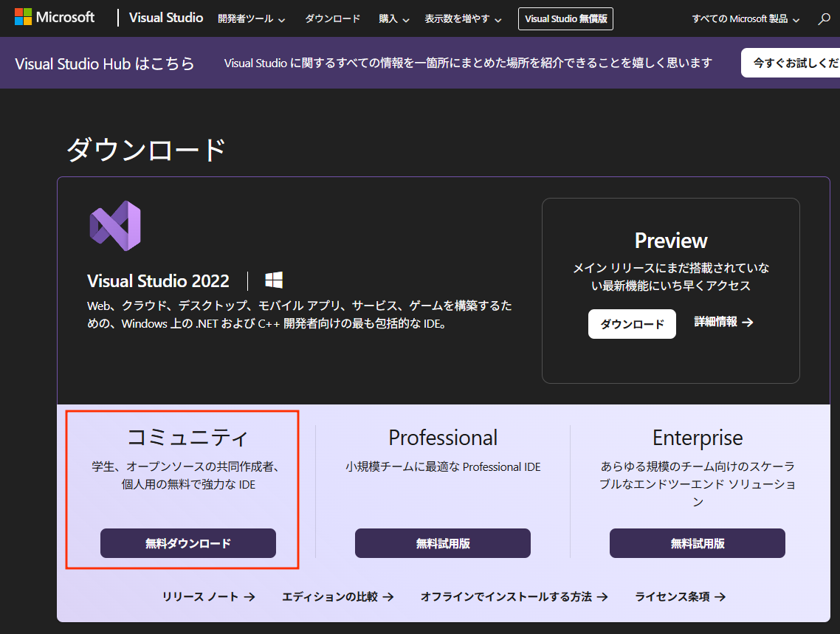Open Preview 詳細情報 link
Screen dimensions: 840x634
[x=724, y=322]
